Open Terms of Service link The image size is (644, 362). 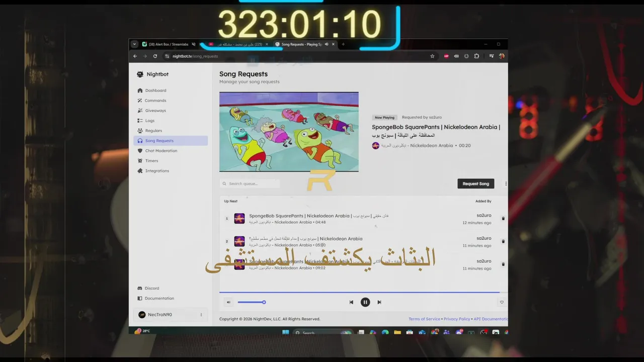pos(424,319)
